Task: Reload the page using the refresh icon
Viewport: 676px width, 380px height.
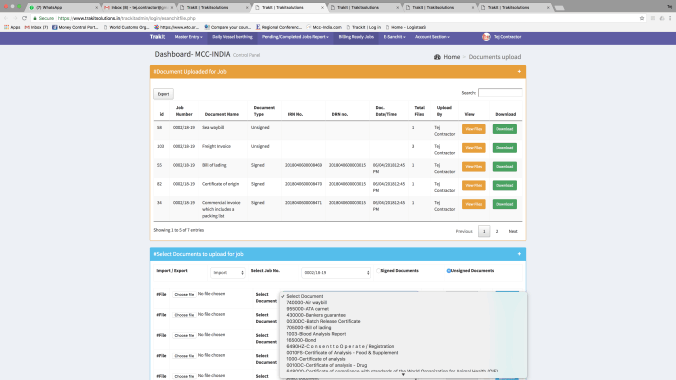Action: click(24, 18)
